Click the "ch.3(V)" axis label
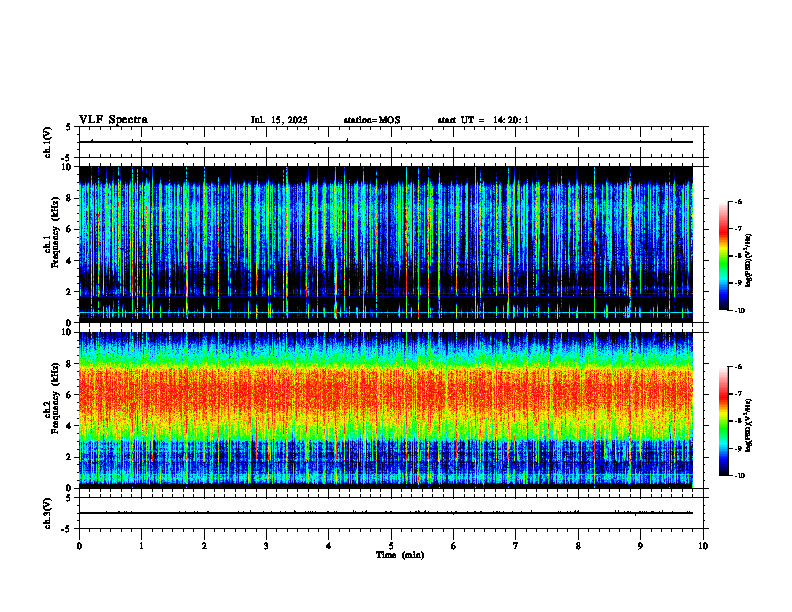This screenshot has width=792, height=612. pyautogui.click(x=47, y=513)
